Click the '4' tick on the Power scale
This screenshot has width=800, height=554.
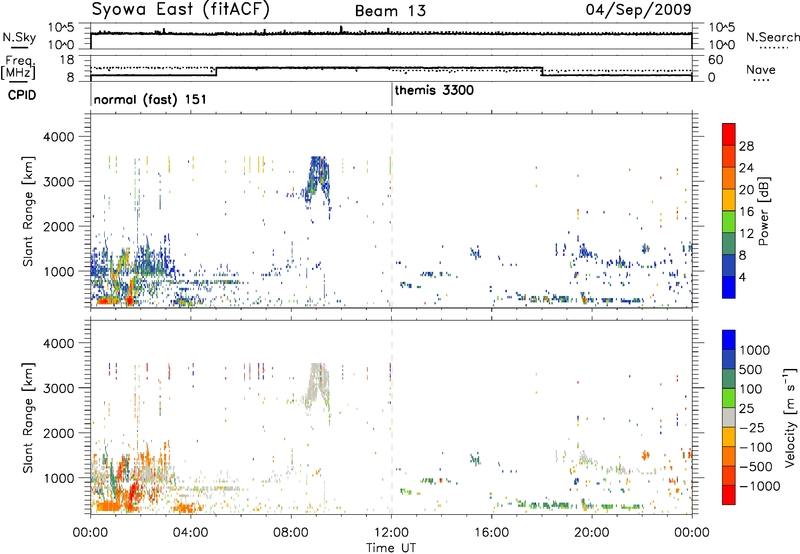743,277
